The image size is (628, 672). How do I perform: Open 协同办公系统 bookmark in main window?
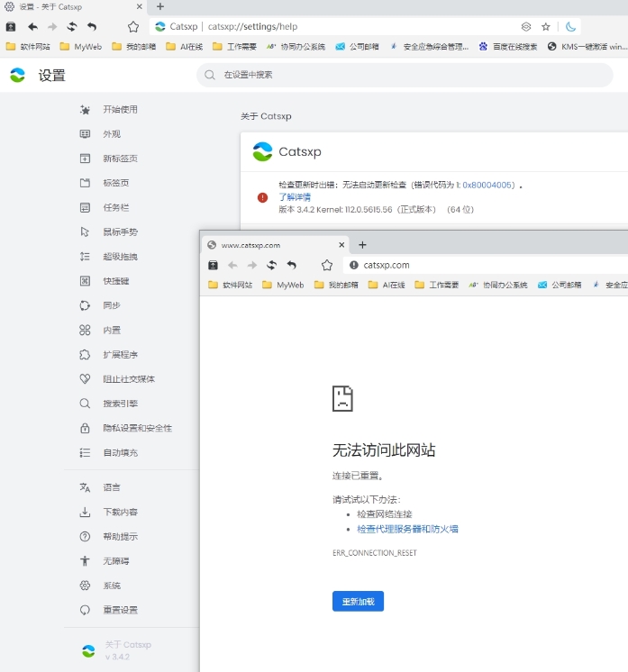click(x=296, y=47)
